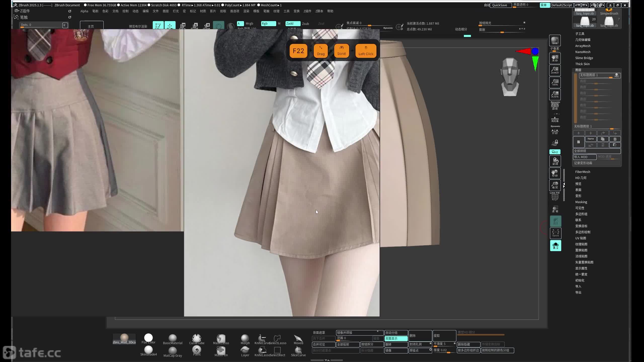
Task: Click the 100% actual size icon
Action: [x=555, y=82]
